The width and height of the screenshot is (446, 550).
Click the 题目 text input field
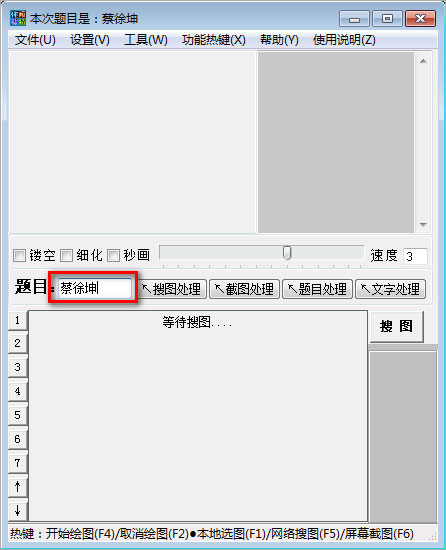95,288
